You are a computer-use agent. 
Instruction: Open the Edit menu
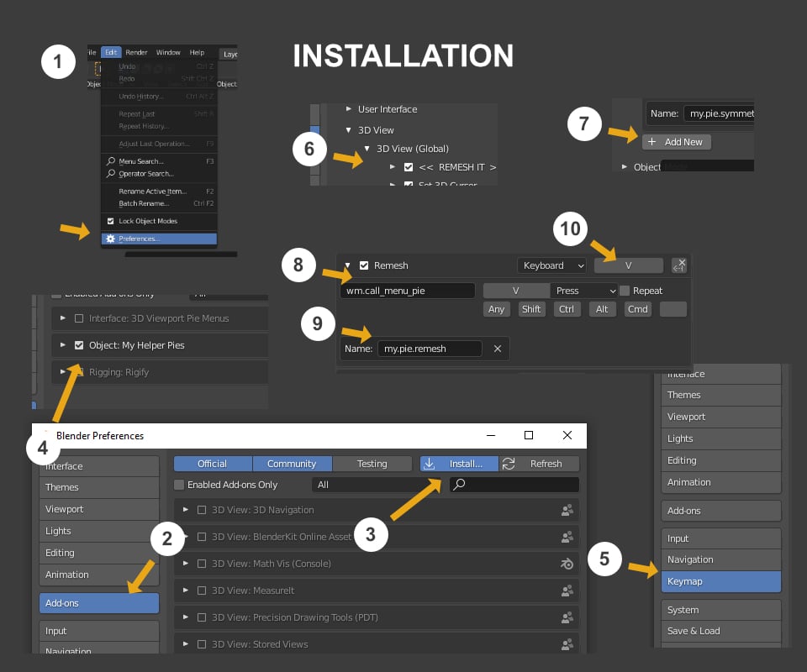[111, 52]
